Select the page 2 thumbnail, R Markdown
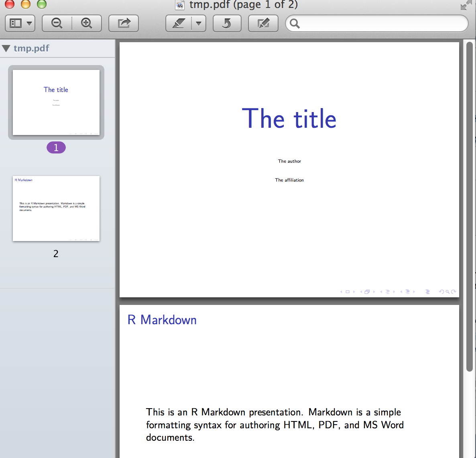This screenshot has height=458, width=476. 56,209
